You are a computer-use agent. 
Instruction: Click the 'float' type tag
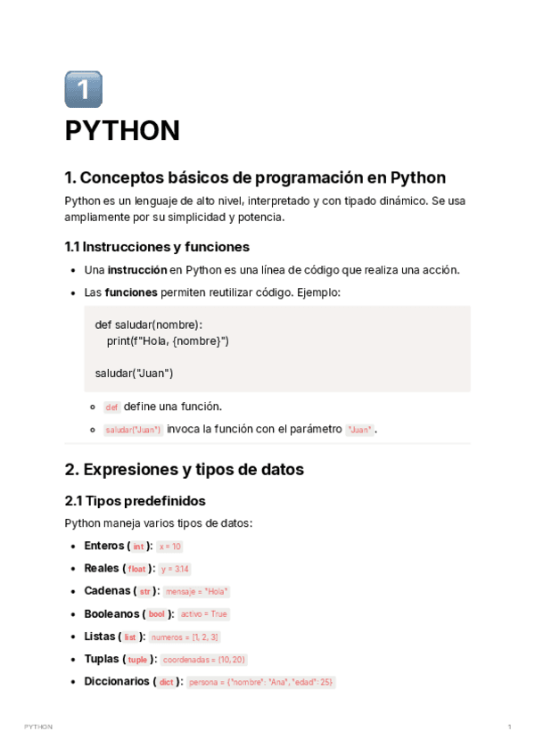coord(136,569)
